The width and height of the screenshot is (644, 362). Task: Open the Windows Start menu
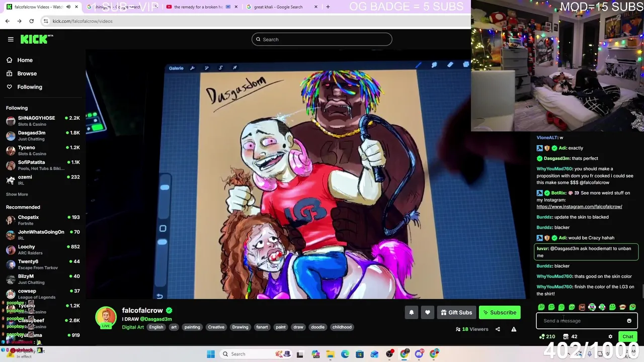(211, 354)
